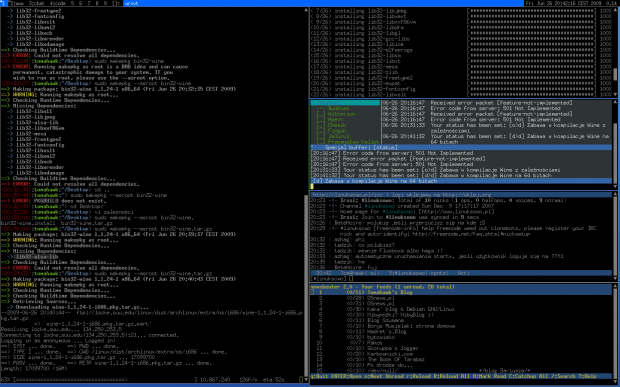Click the layout symbol in status bar
Image resolution: width=620 pixels, height=387 pixels.
pos(115,3)
